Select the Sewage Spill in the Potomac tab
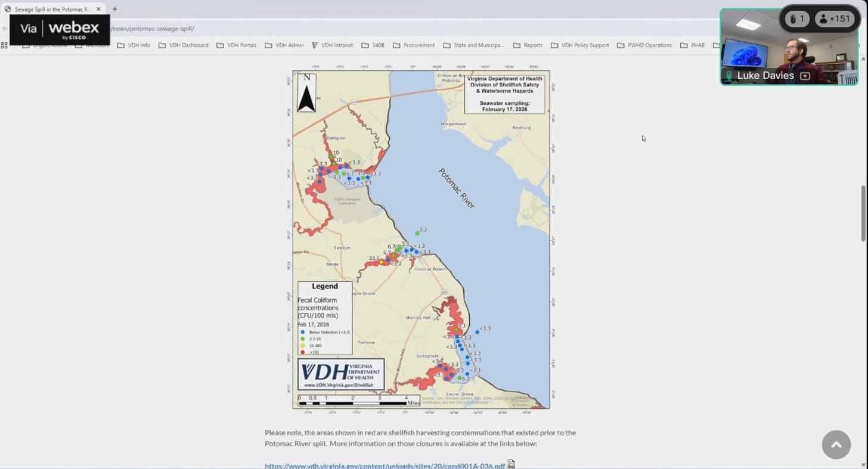Screen dimensions: 868x469 pos(52,9)
